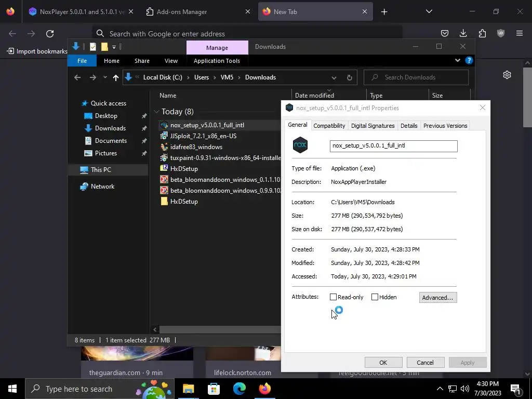
Task: Switch to the View ribbon tab
Action: (x=171, y=61)
